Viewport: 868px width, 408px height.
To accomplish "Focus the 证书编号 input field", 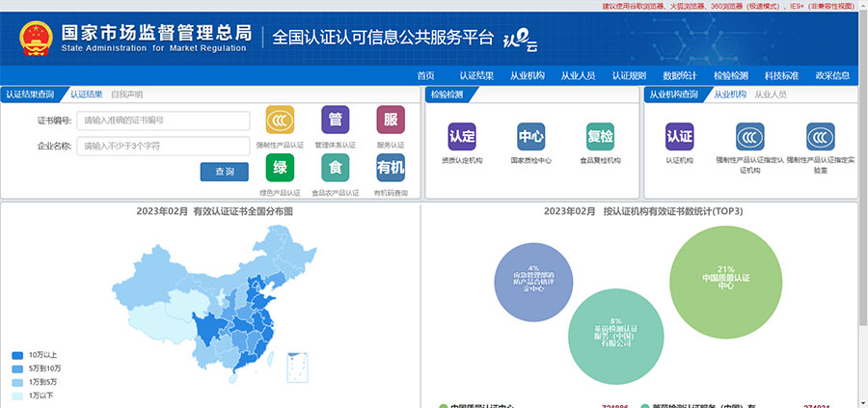I will 164,121.
